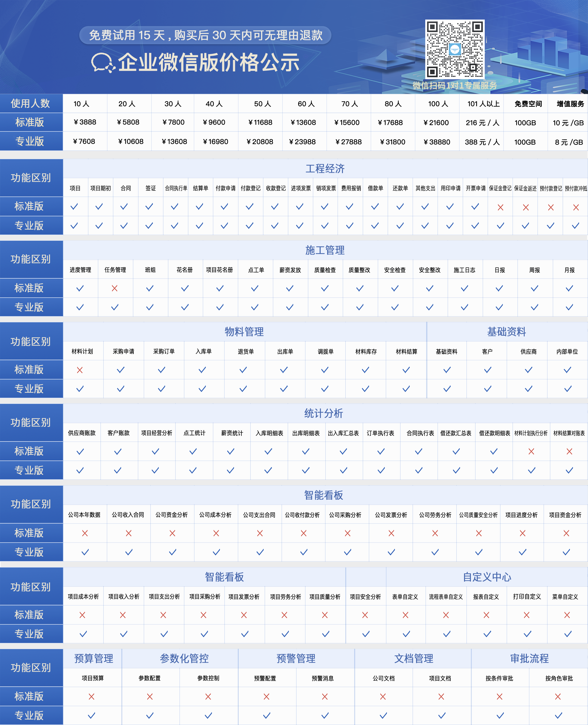Click the red cross under 材料计划 standard edition

pos(79,370)
